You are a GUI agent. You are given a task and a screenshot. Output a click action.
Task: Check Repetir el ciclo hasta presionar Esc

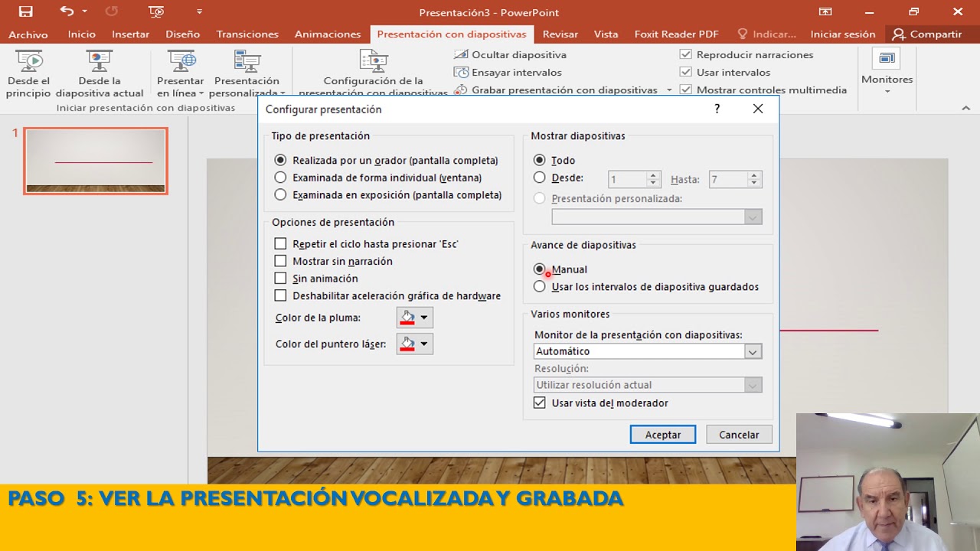pyautogui.click(x=280, y=243)
